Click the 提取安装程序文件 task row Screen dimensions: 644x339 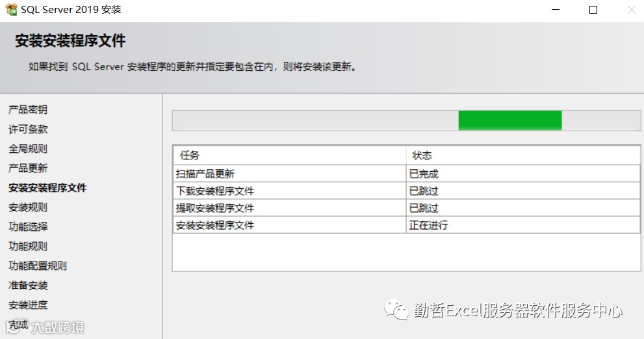pos(406,208)
